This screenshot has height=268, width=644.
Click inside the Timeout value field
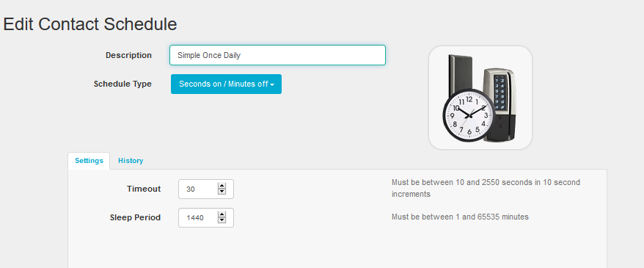pyautogui.click(x=200, y=189)
